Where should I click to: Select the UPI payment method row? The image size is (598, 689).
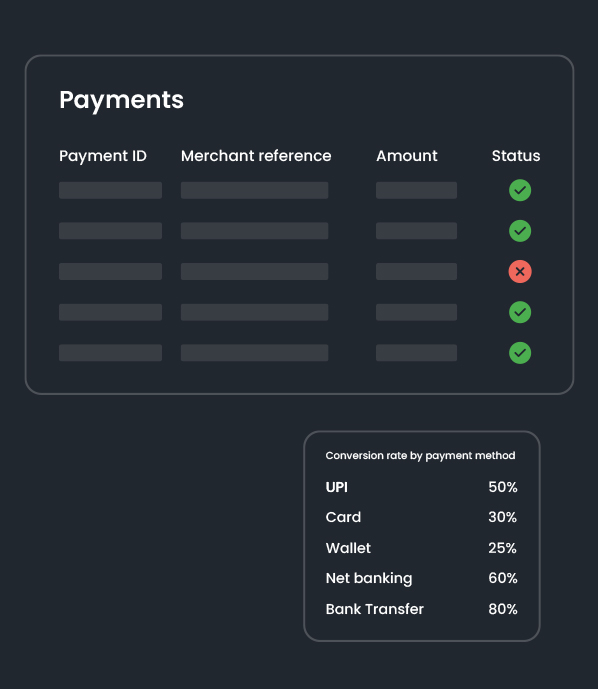point(421,487)
